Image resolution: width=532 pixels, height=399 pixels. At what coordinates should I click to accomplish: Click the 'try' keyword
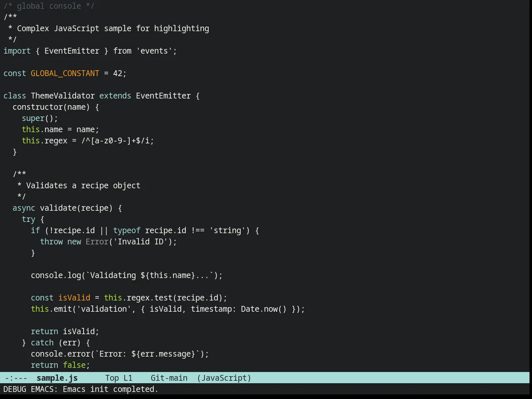pyautogui.click(x=28, y=219)
